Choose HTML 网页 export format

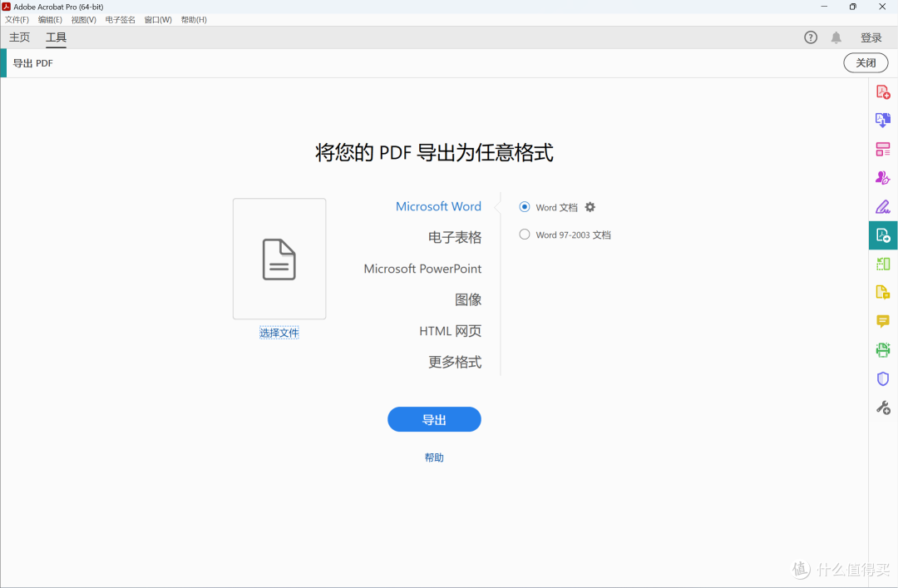450,331
